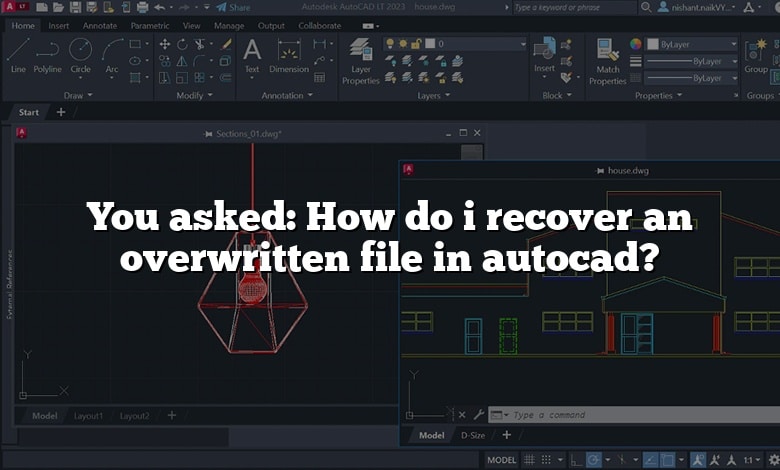
Task: Select the Mirror tool
Action: click(182, 61)
